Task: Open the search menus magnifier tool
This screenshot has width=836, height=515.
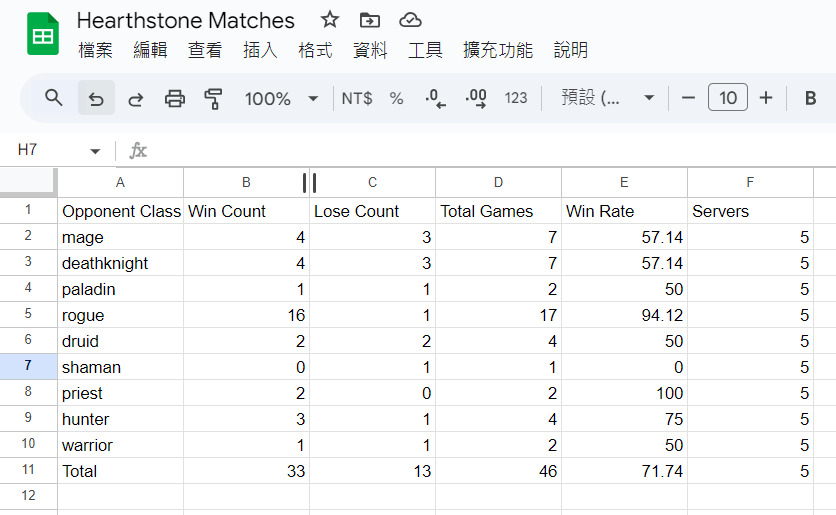Action: (x=54, y=98)
